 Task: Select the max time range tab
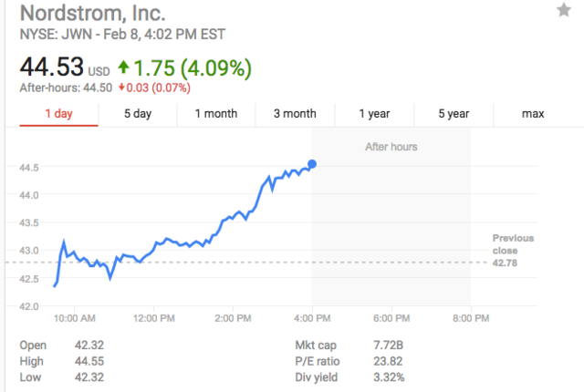point(533,114)
